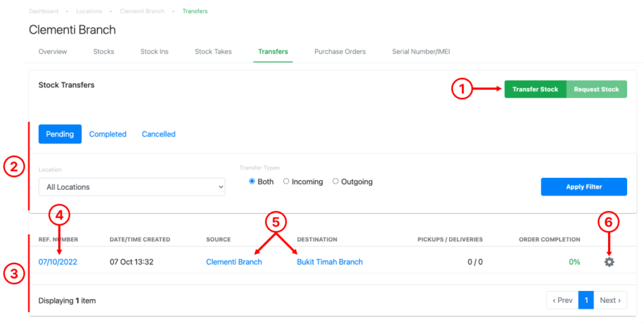Show Completed stock transfers
This screenshot has height=323, width=644.
[x=108, y=134]
